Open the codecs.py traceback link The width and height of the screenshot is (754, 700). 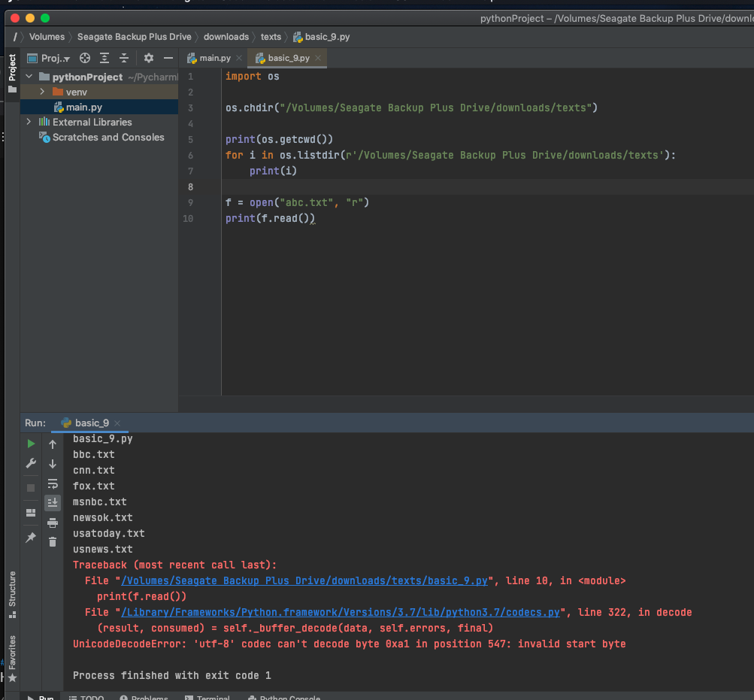(341, 613)
